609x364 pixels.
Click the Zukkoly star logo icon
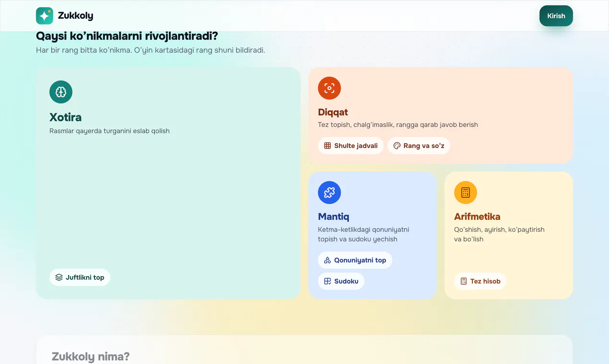coord(45,16)
